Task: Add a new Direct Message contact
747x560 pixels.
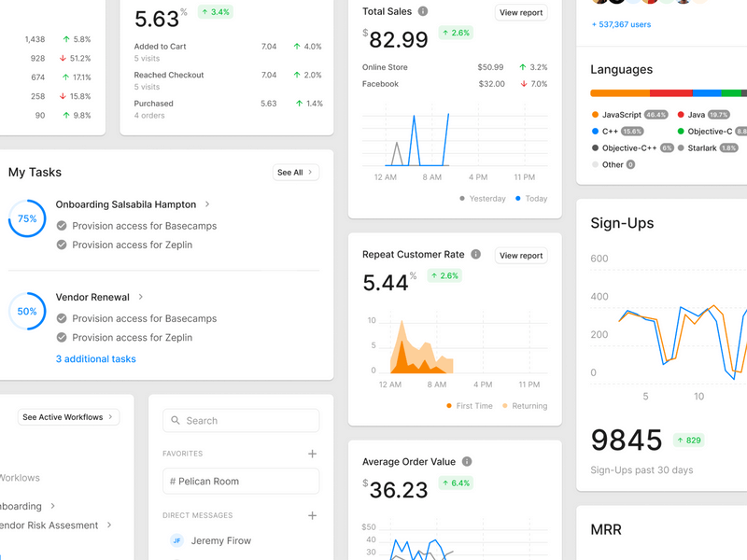Action: pos(312,515)
